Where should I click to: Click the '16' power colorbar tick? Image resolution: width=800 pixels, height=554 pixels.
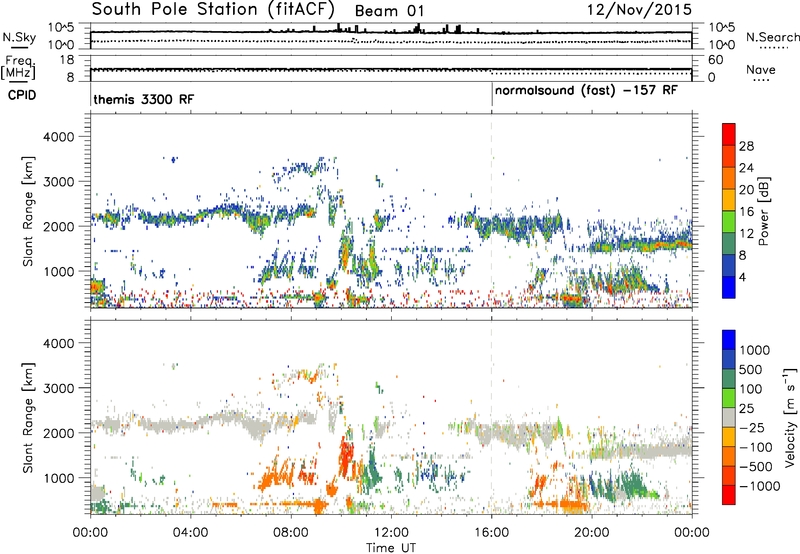746,212
